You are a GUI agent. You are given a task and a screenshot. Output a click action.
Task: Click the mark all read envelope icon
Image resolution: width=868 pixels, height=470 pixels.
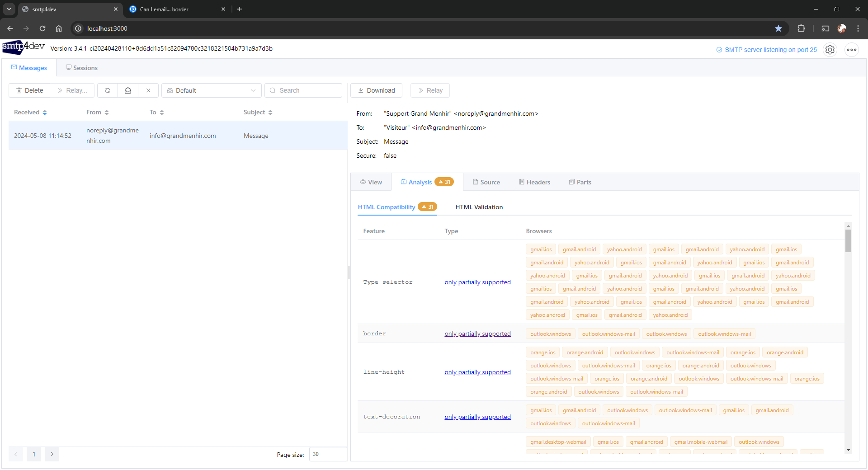[x=128, y=90]
